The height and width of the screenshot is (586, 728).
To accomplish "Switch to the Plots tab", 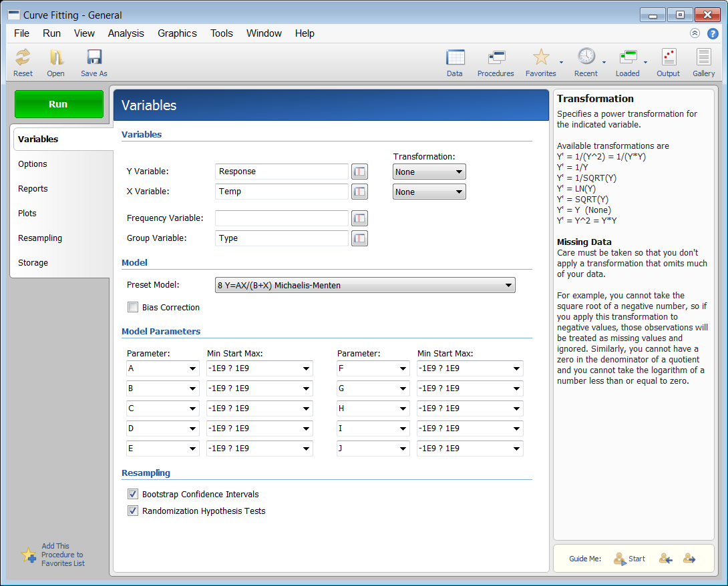I will pyautogui.click(x=27, y=213).
